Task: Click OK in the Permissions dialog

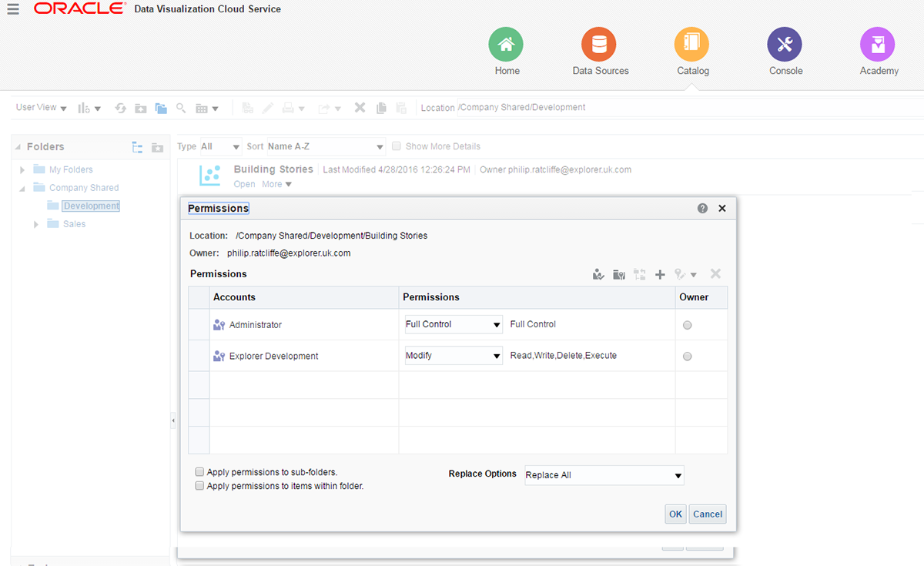Action: (x=675, y=514)
